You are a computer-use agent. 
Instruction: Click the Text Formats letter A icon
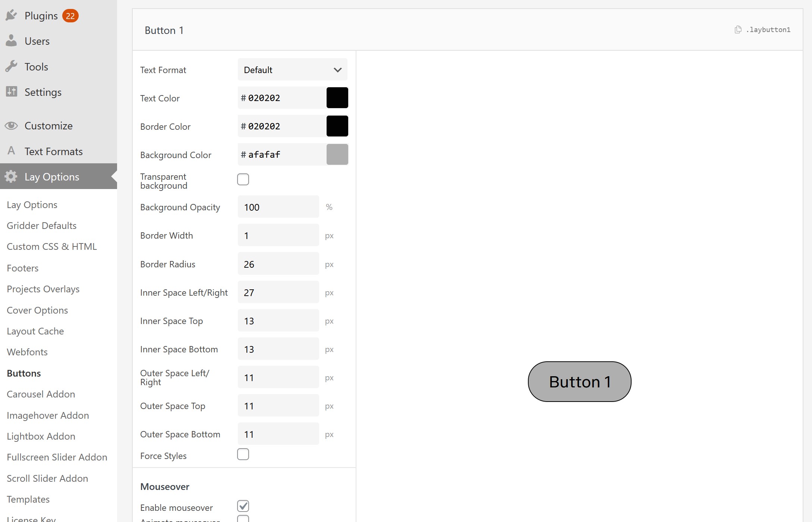(x=12, y=151)
